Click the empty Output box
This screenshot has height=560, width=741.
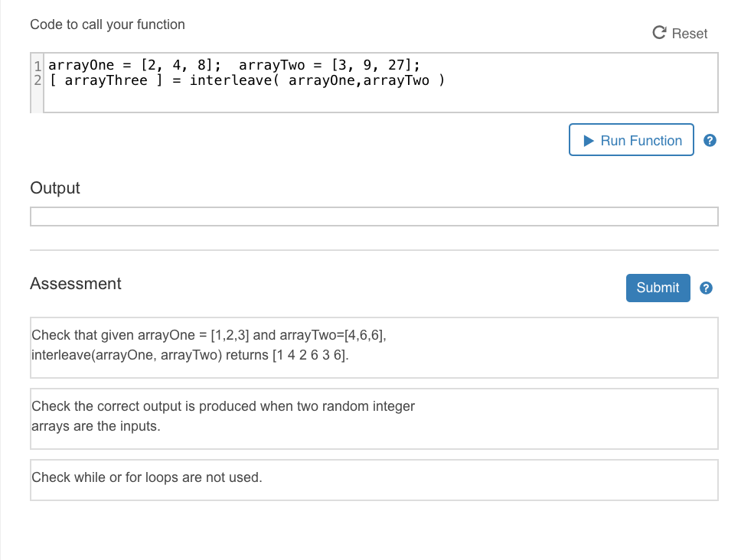(x=374, y=216)
